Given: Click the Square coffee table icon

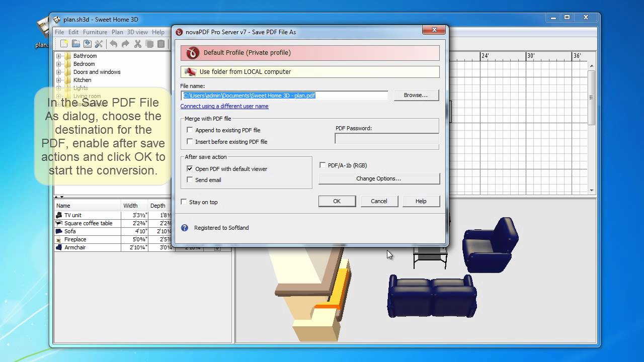Looking at the screenshot, I should pos(59,223).
